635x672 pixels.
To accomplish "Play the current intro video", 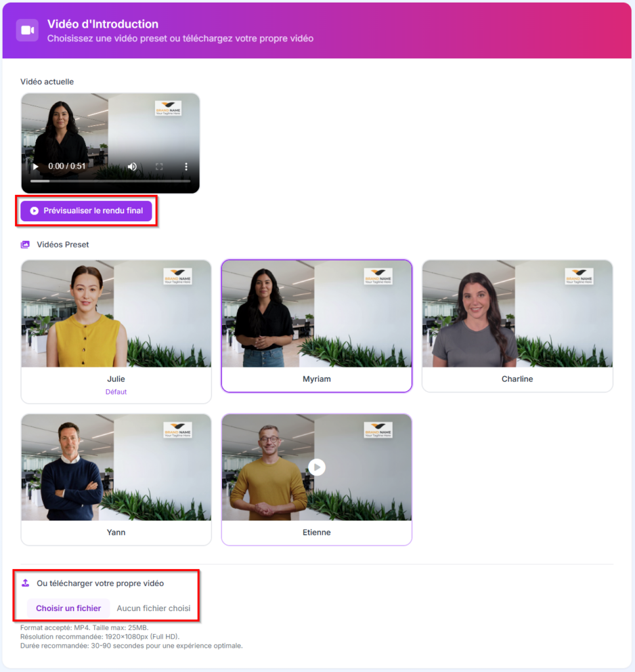I will 35,167.
